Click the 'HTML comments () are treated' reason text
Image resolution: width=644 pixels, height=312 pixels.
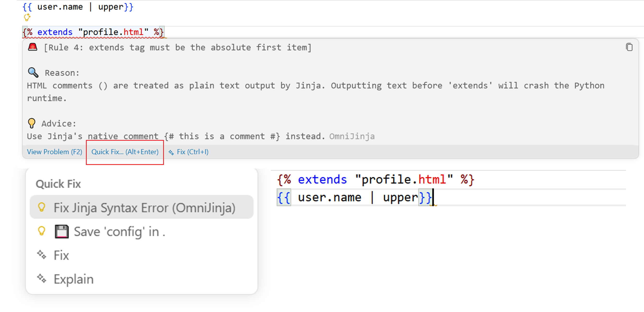click(x=315, y=92)
